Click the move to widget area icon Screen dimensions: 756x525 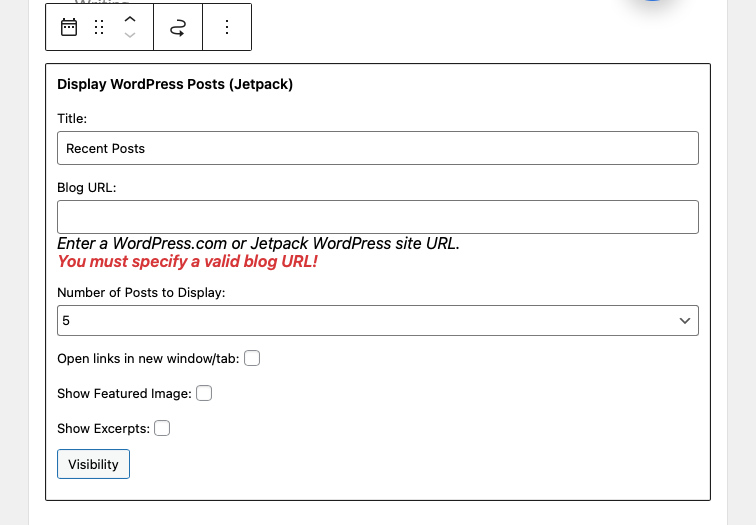tap(178, 27)
